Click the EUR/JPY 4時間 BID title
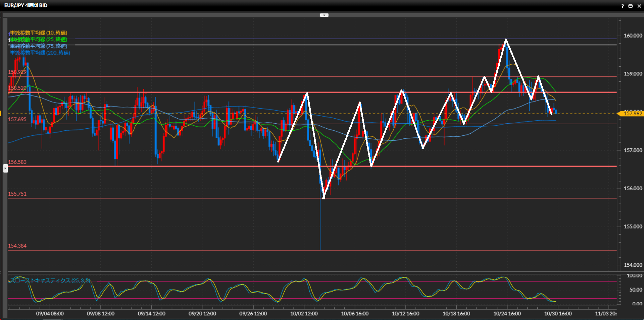This screenshot has width=644, height=320. (x=26, y=5)
